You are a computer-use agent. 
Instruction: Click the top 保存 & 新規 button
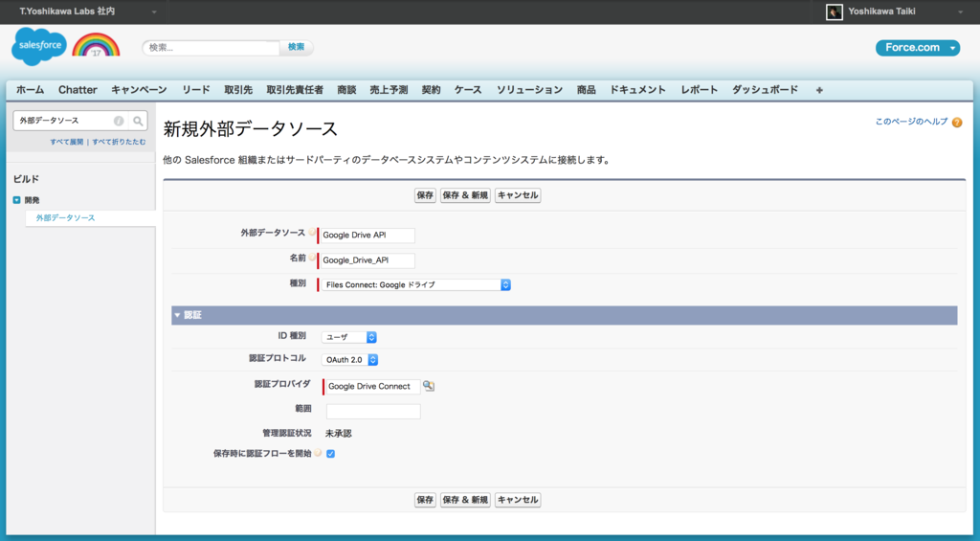pyautogui.click(x=465, y=195)
